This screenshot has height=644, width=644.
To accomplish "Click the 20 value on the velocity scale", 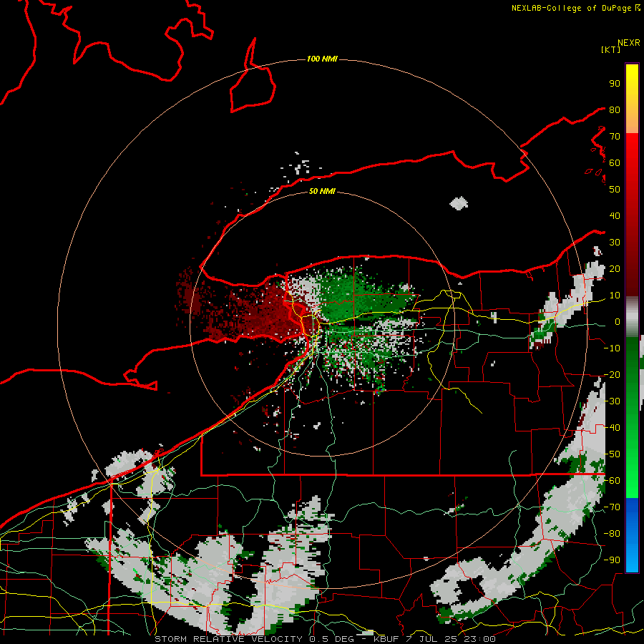I will tap(615, 268).
